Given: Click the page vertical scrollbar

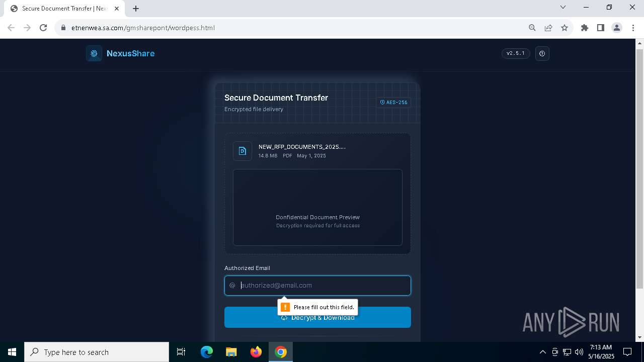Looking at the screenshot, I should pyautogui.click(x=640, y=168).
